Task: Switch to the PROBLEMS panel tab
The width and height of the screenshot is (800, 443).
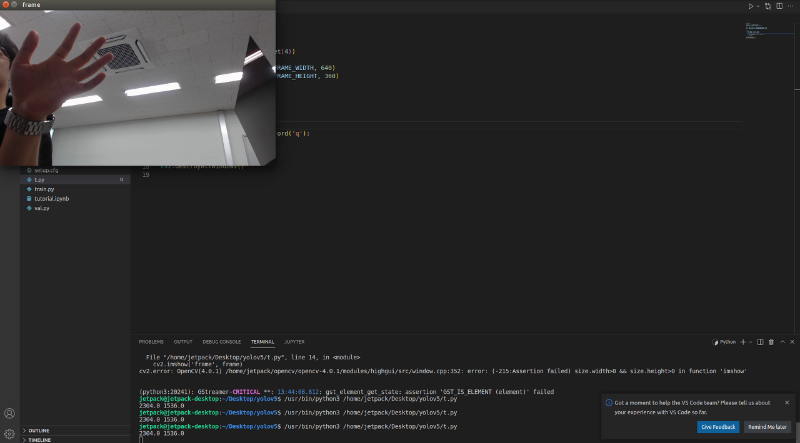Action: pyautogui.click(x=151, y=342)
